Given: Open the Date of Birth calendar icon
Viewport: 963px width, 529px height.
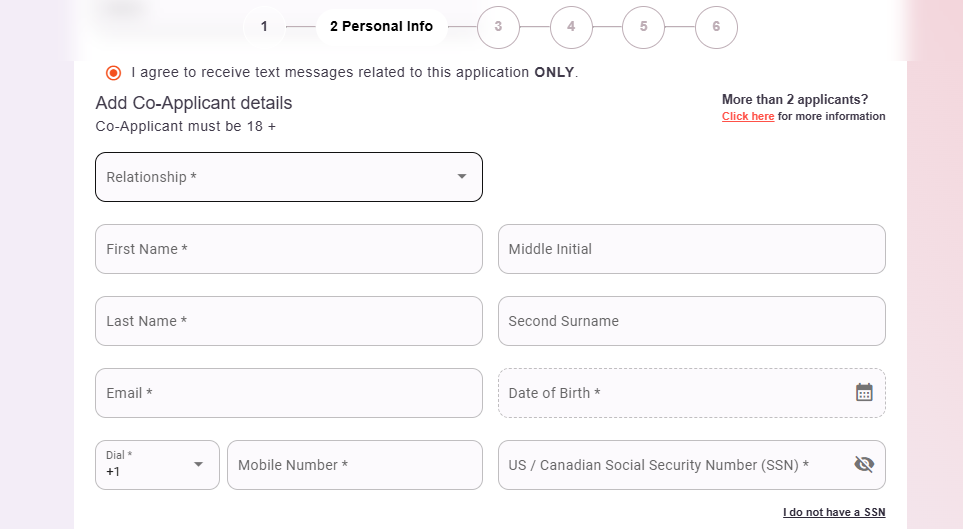Looking at the screenshot, I should (x=864, y=393).
